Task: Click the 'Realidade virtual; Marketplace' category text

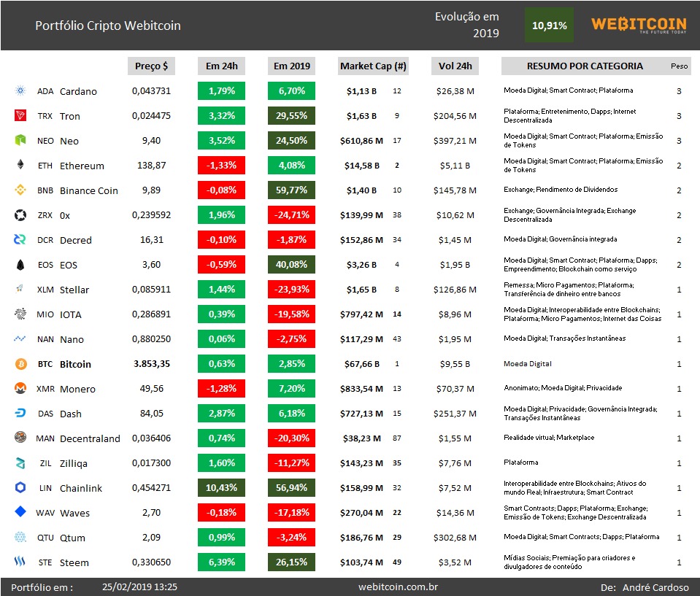Action: [x=549, y=437]
